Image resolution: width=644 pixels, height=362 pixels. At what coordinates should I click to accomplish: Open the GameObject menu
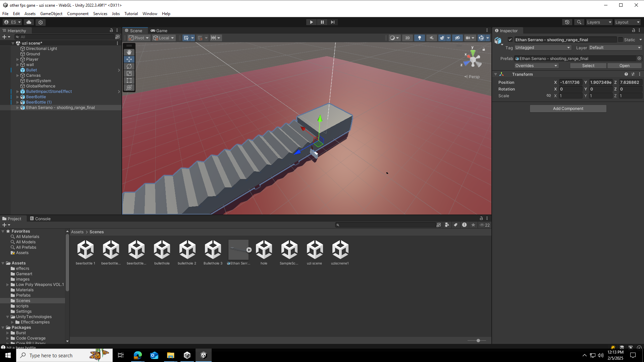pos(51,14)
